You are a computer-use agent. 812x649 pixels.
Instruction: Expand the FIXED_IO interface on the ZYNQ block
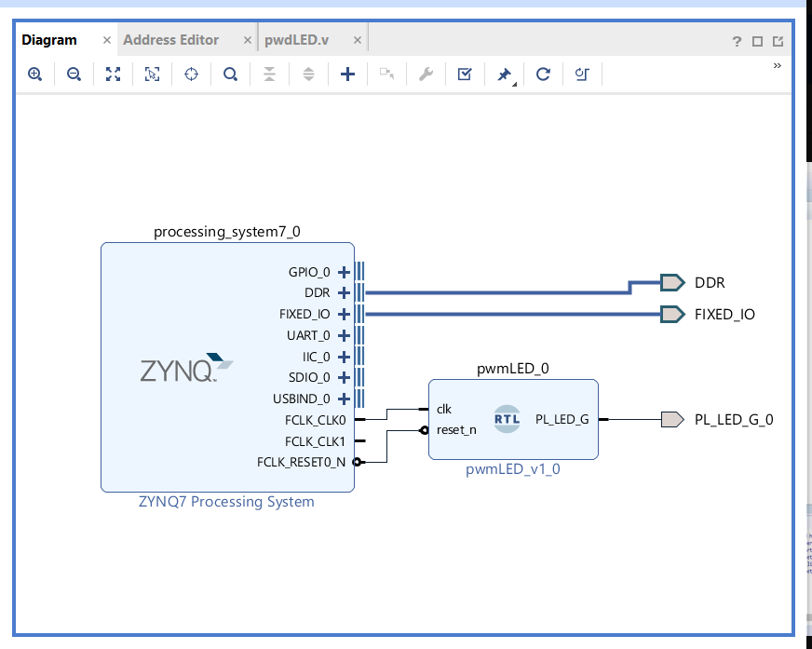pyautogui.click(x=344, y=314)
